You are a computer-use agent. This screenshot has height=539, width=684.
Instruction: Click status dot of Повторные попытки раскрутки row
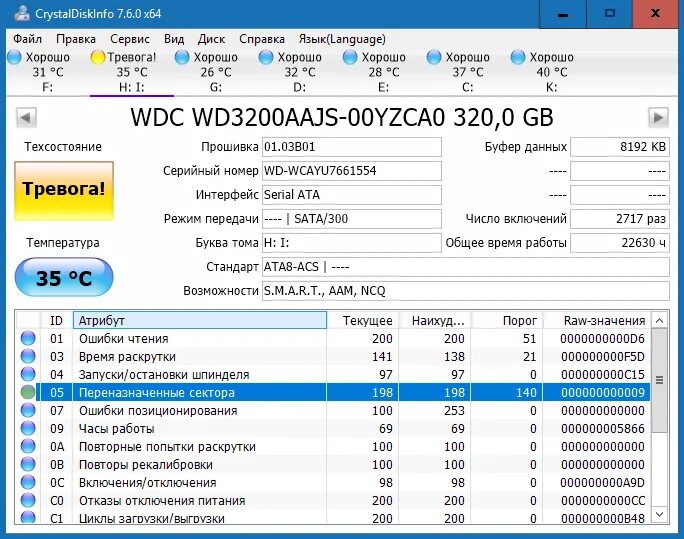[28, 446]
